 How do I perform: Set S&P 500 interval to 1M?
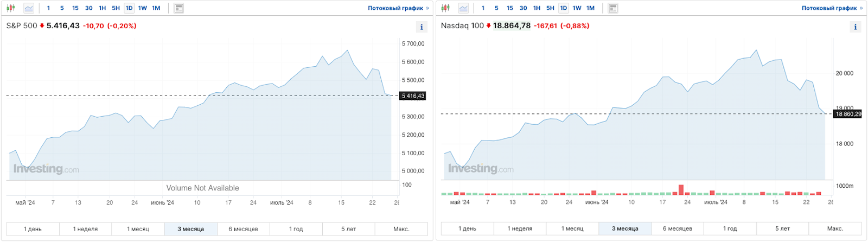pos(156,8)
